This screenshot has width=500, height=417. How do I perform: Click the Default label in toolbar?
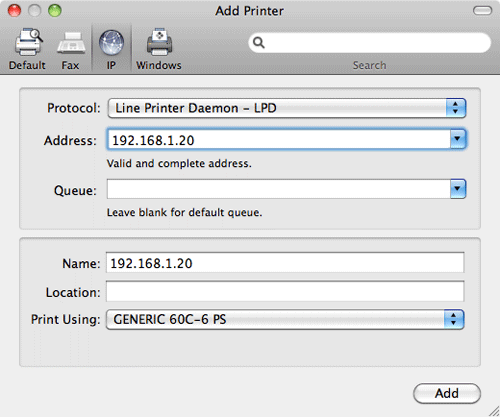coord(27,65)
